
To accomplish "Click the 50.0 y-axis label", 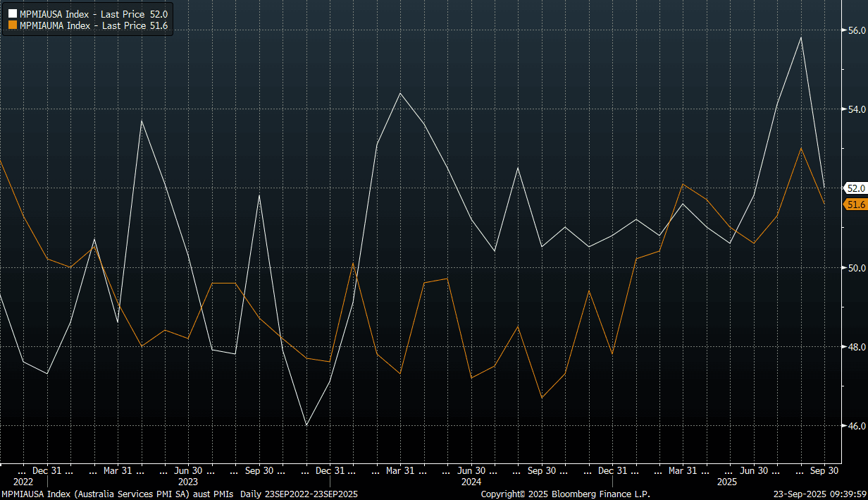I will tap(856, 268).
